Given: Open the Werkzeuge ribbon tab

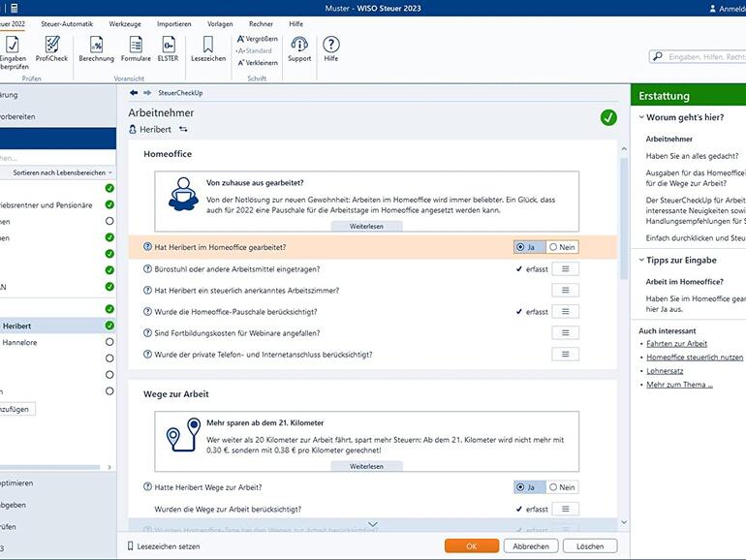Looking at the screenshot, I should click(125, 24).
